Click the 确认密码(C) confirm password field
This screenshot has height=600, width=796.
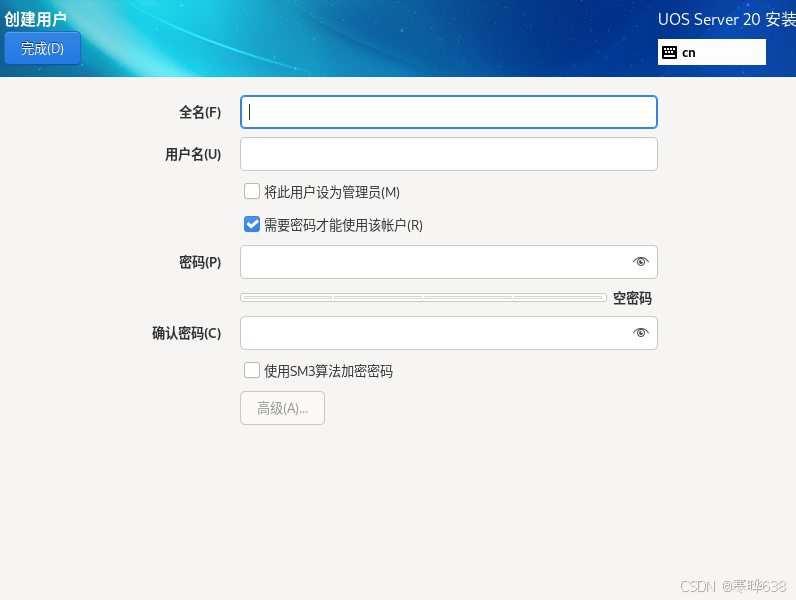[449, 333]
